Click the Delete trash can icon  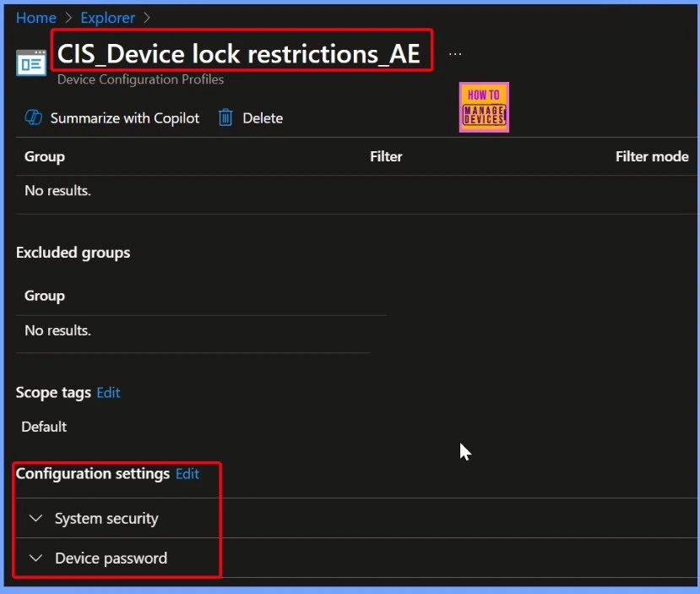[225, 118]
